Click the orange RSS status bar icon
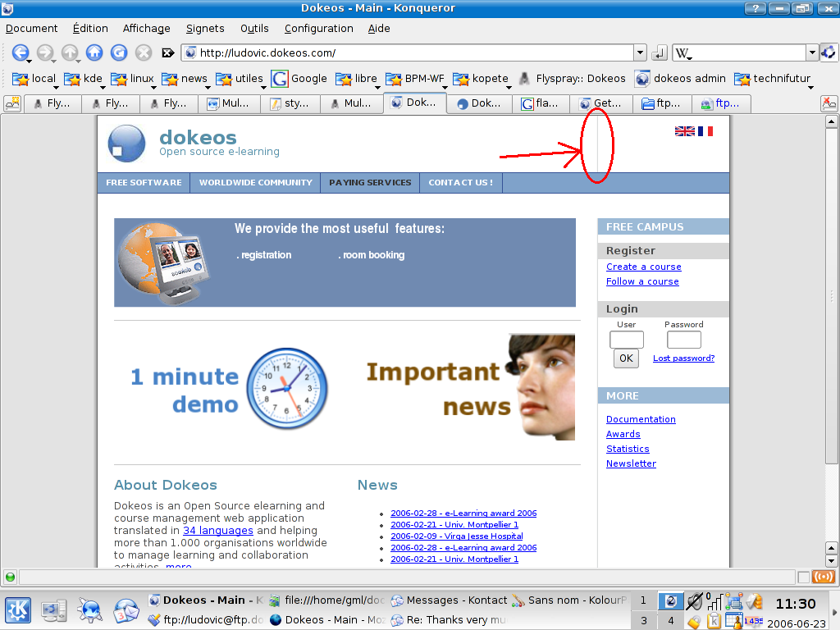This screenshot has height=630, width=840. [x=824, y=577]
